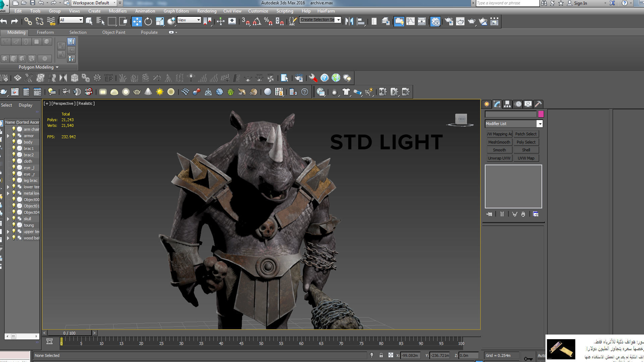Select the Select and Move tool
Screen dimensions: 644x362
[x=137, y=21]
